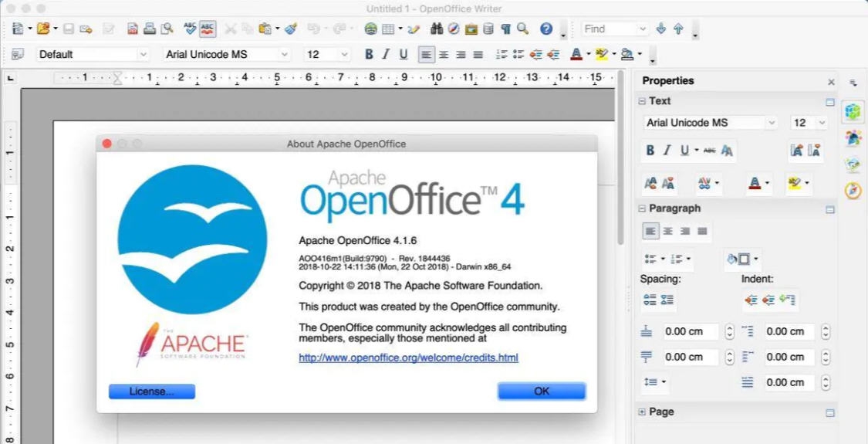Click sidebar font color swatch
The width and height of the screenshot is (868, 444).
point(754,184)
